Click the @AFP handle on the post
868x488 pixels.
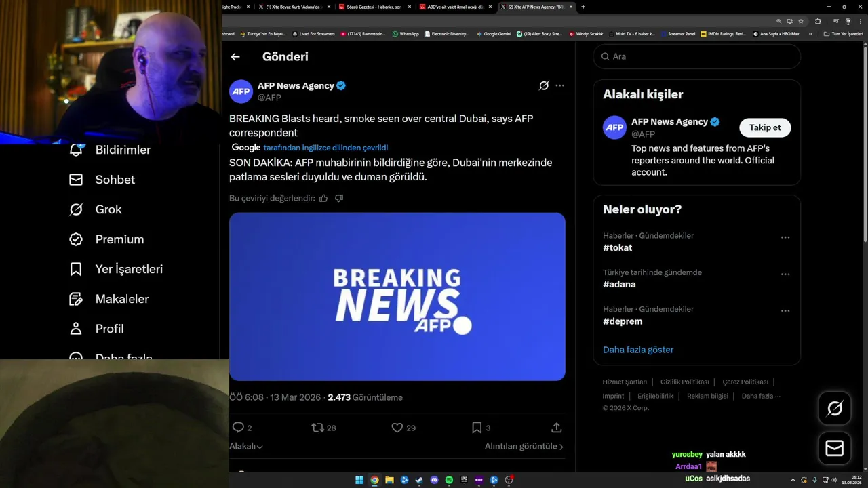[269, 98]
